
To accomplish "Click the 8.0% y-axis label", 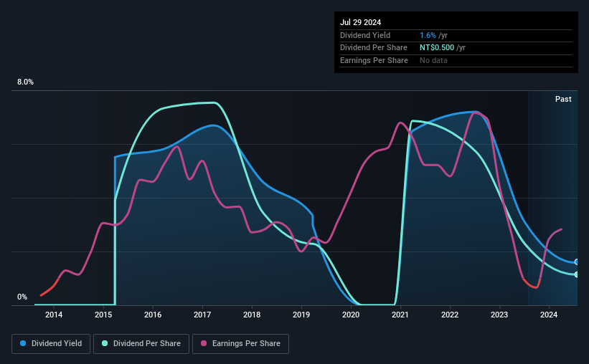I will [x=25, y=82].
